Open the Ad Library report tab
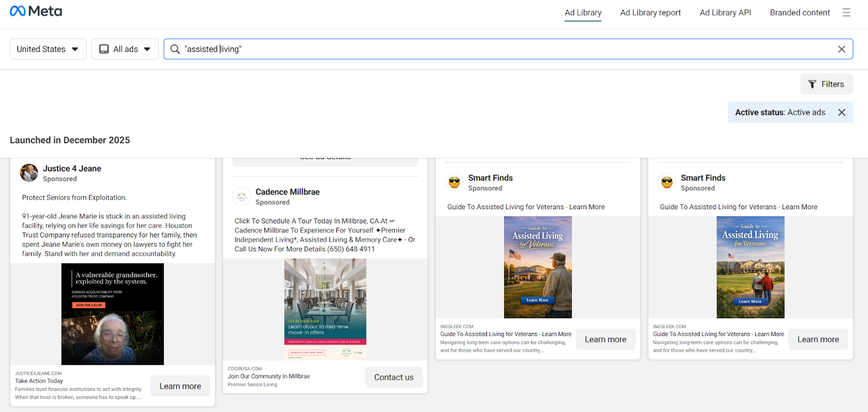Viewport: 868px width, 412px height. [x=650, y=12]
